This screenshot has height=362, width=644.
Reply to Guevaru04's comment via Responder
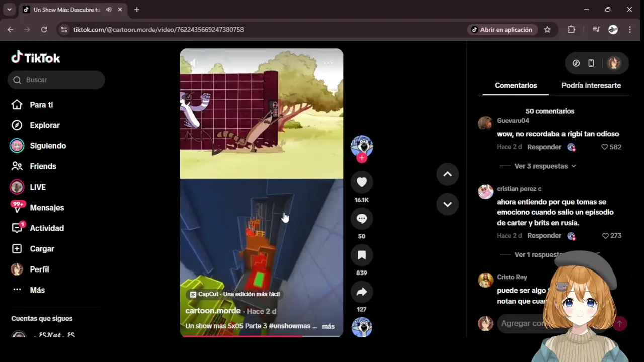click(x=544, y=147)
